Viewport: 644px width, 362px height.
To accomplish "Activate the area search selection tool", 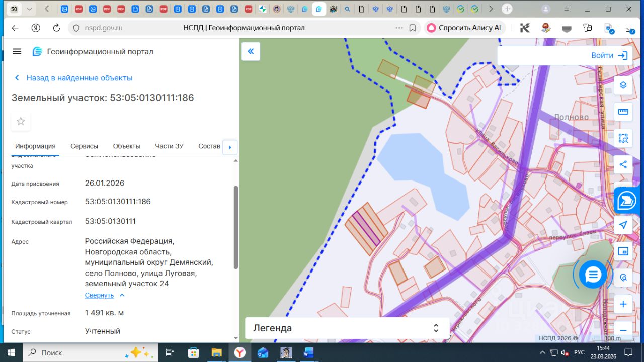I will [x=623, y=138].
